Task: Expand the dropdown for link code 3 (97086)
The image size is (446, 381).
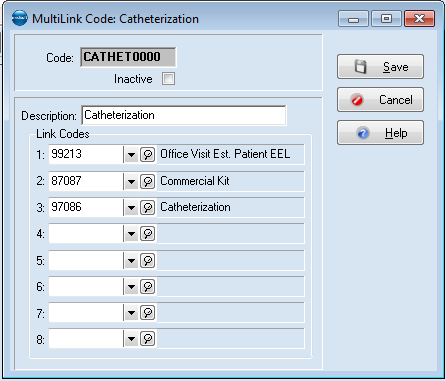Action: [131, 208]
